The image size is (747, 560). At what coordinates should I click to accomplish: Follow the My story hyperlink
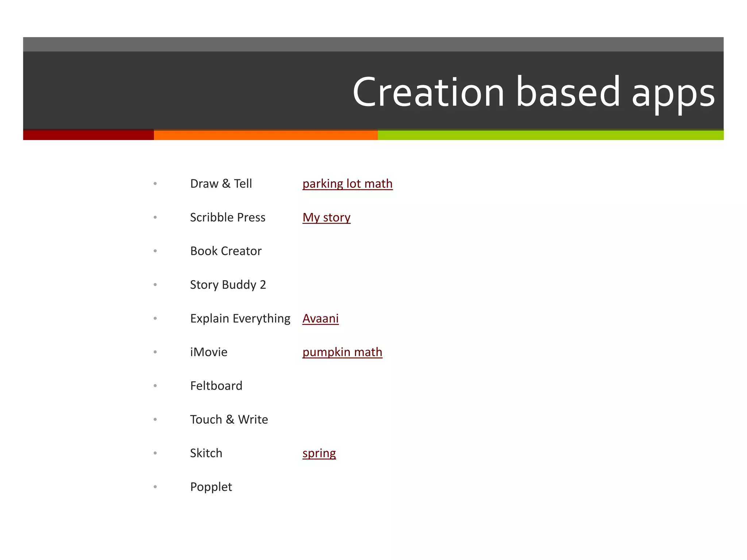326,218
